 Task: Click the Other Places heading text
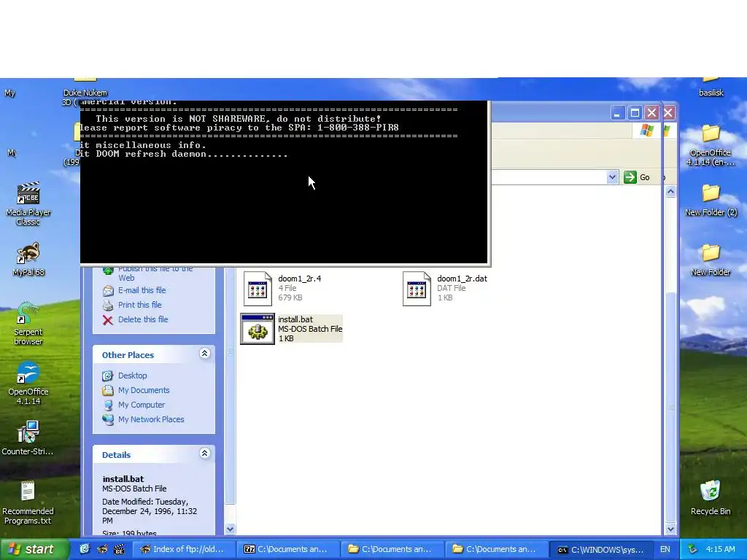[x=128, y=355]
